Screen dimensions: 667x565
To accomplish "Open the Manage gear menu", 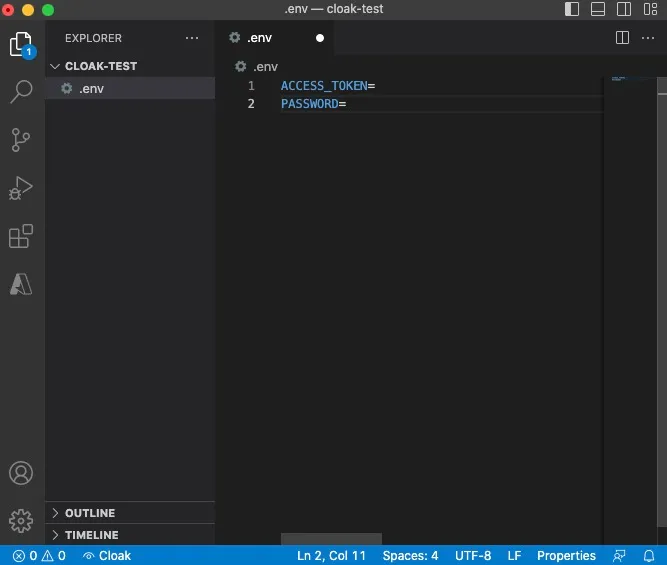I will [x=21, y=521].
